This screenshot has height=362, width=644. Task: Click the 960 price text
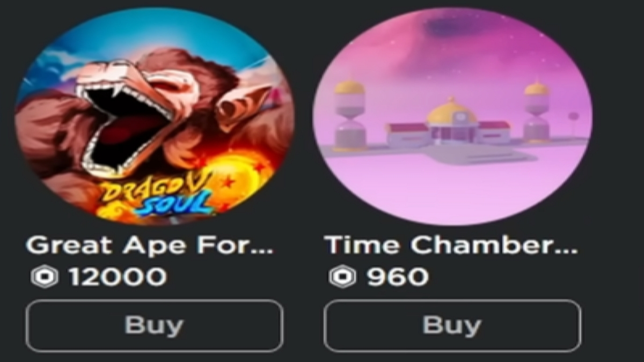[x=398, y=277]
